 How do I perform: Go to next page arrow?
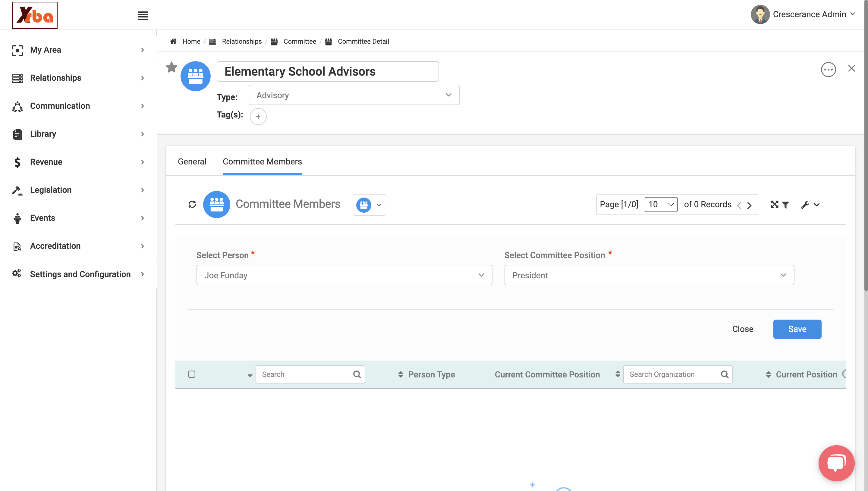coord(749,205)
